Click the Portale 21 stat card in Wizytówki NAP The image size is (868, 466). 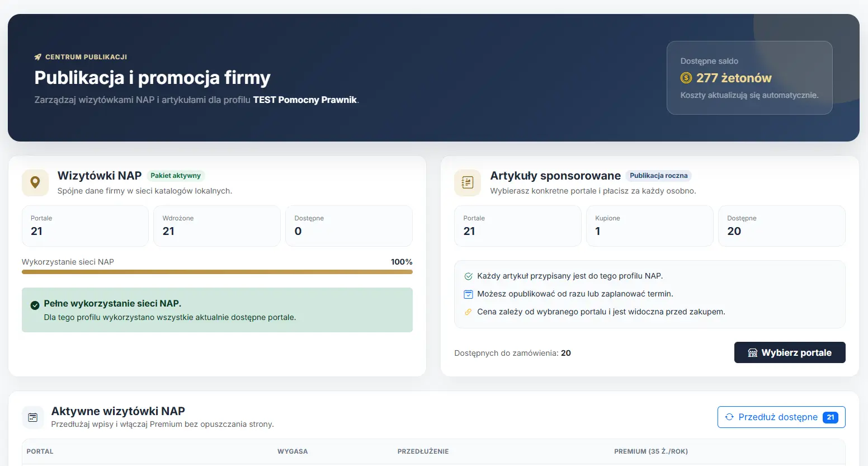[x=85, y=226]
